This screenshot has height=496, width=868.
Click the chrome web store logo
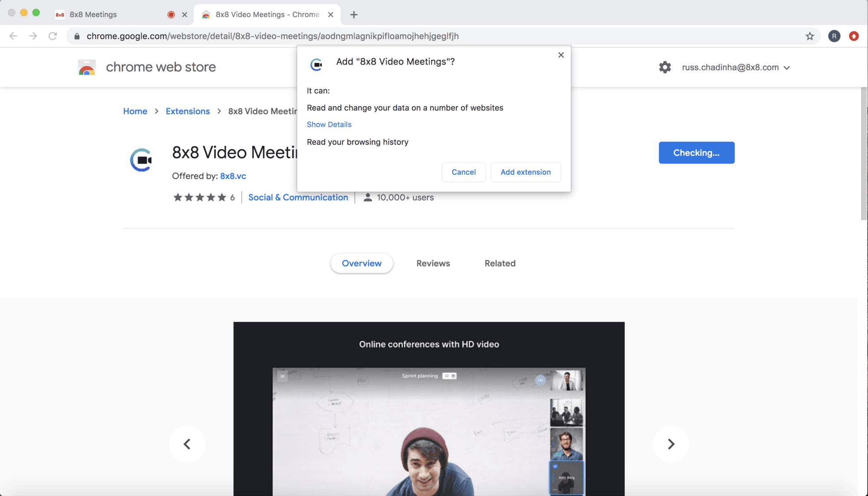87,67
